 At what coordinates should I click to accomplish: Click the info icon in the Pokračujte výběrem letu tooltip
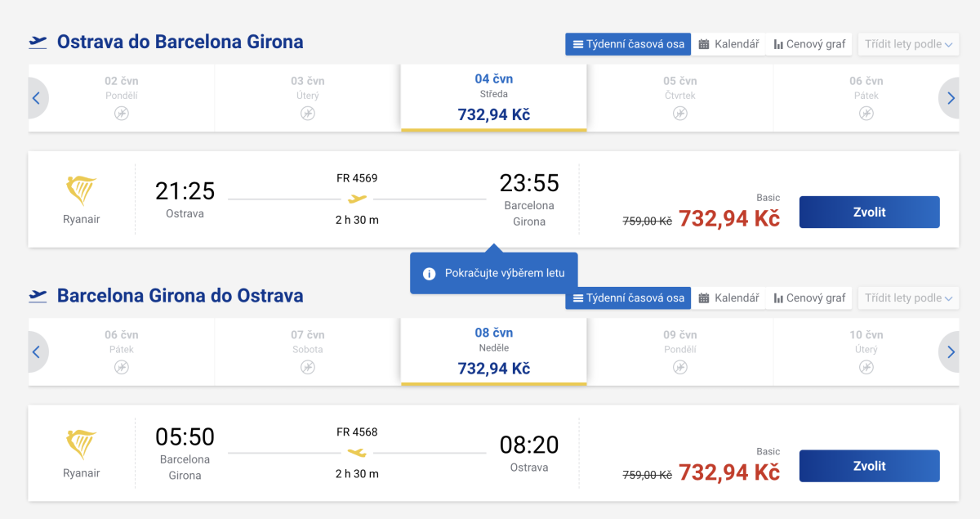tap(430, 274)
